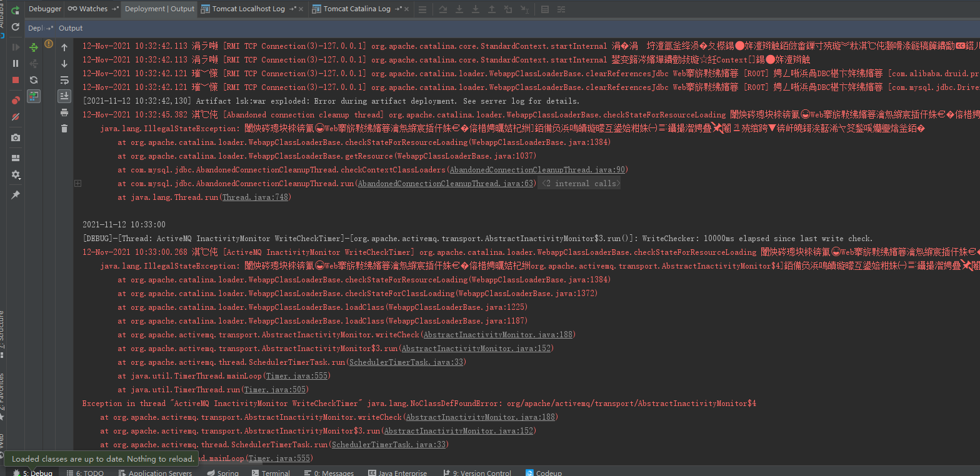This screenshot has height=476, width=980.
Task: Open the 0: Messages tool window
Action: (329, 473)
